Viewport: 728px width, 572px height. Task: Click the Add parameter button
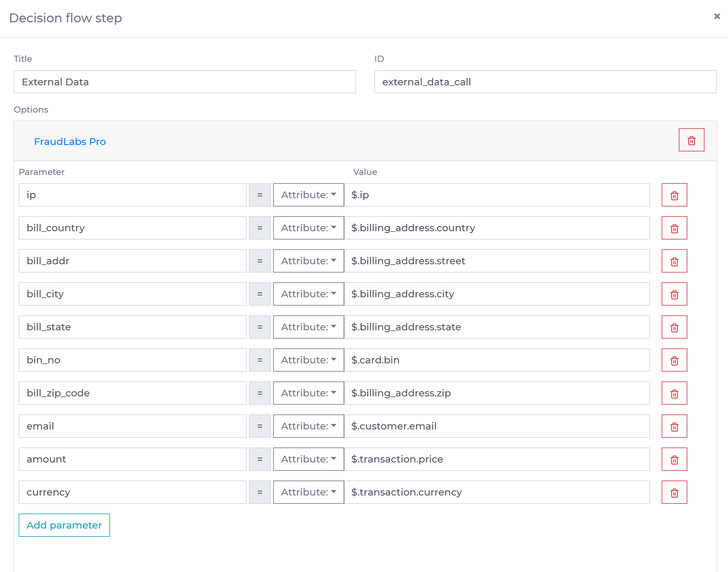[64, 525]
